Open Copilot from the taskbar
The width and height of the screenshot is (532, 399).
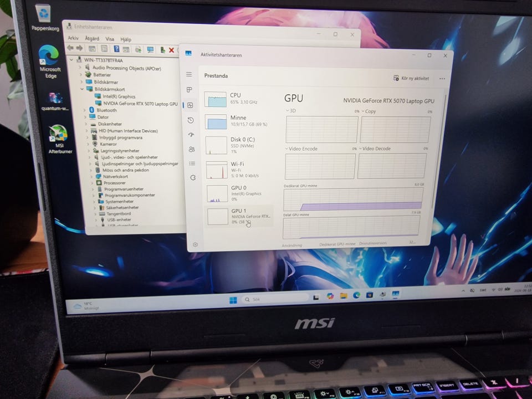(x=330, y=296)
